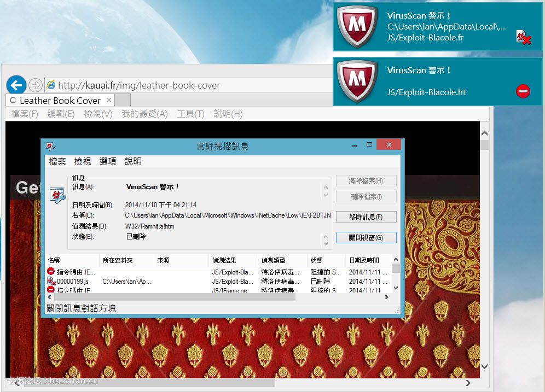Sort list by 日期及時間 column header
Image resolution: width=545 pixels, height=392 pixels.
coord(368,260)
